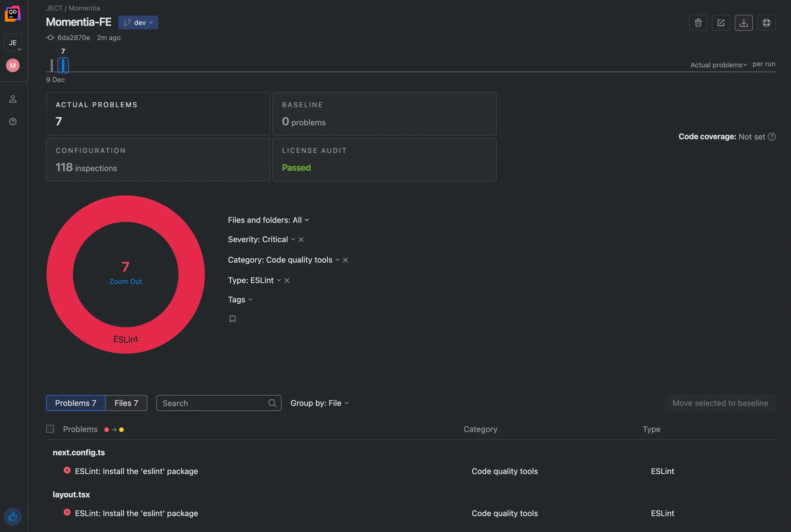
Task: Select the layout.tsx file group
Action: (x=71, y=495)
